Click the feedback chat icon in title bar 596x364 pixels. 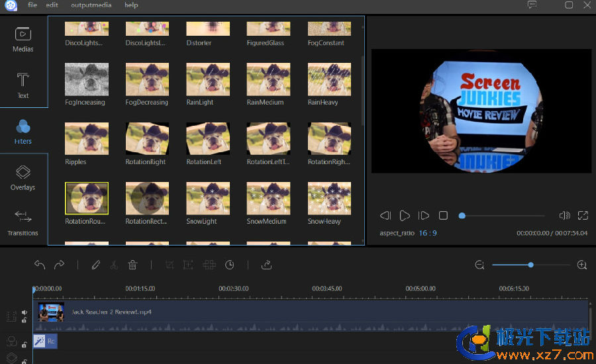pyautogui.click(x=532, y=5)
